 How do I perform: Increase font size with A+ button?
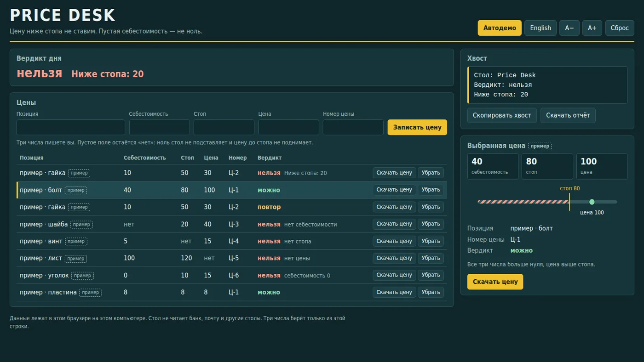[x=592, y=28]
